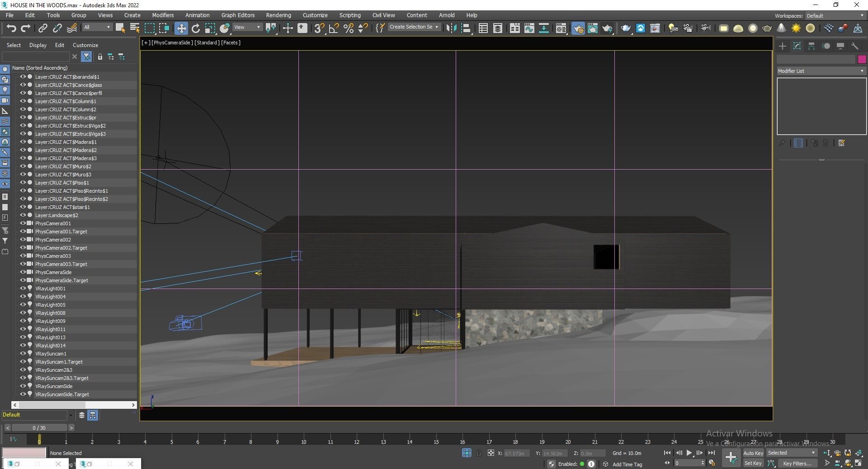Viewport: 868px width, 469px height.
Task: Open the Utilities wrench panel
Action: (x=855, y=46)
